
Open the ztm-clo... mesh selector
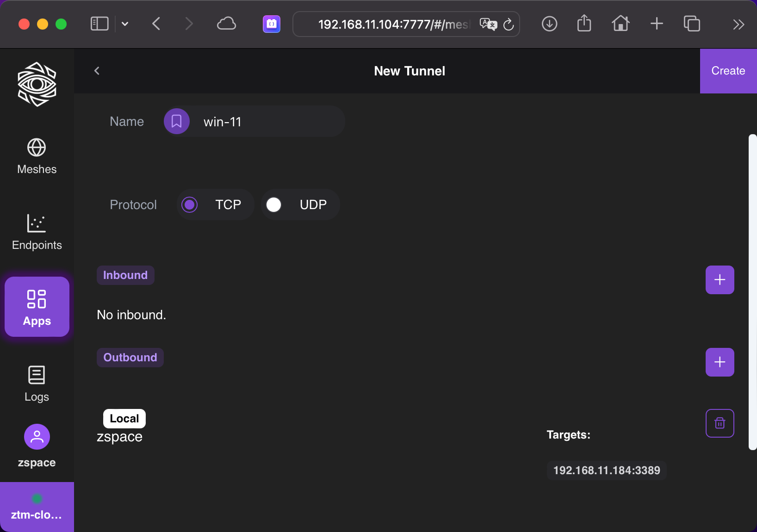[x=37, y=507]
